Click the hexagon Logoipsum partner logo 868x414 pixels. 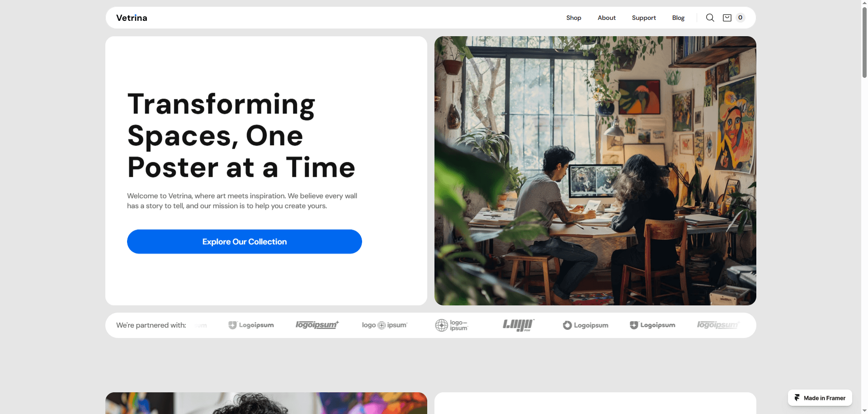pyautogui.click(x=585, y=325)
